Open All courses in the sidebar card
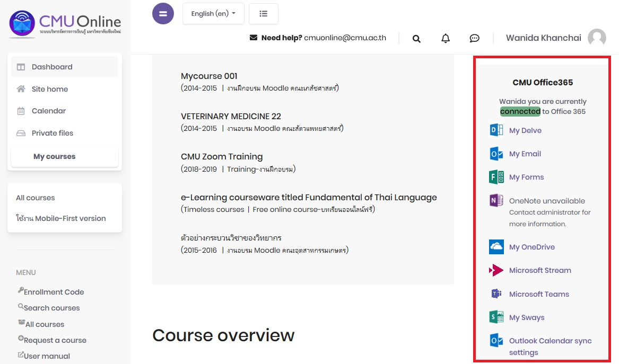This screenshot has width=619, height=364. (x=36, y=198)
